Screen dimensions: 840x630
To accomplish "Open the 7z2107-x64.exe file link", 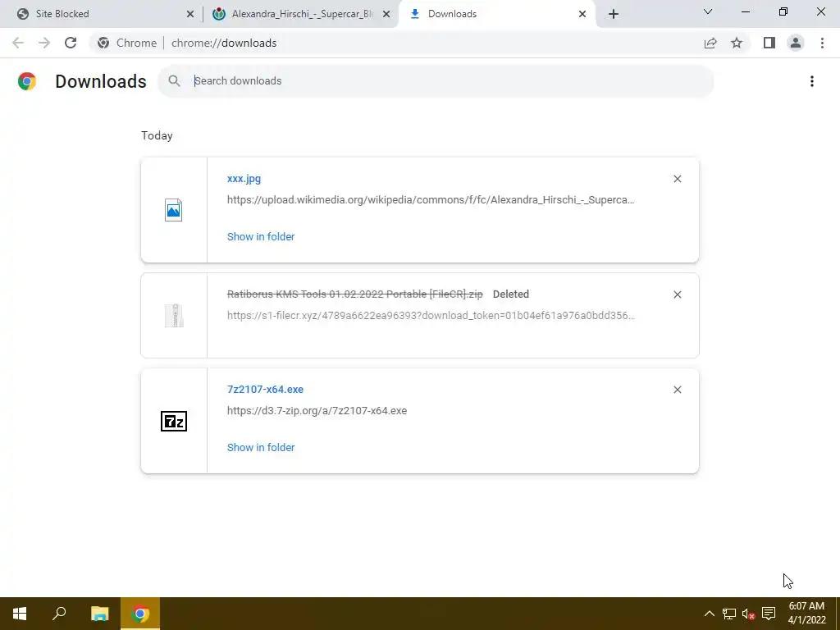I will pos(265,390).
